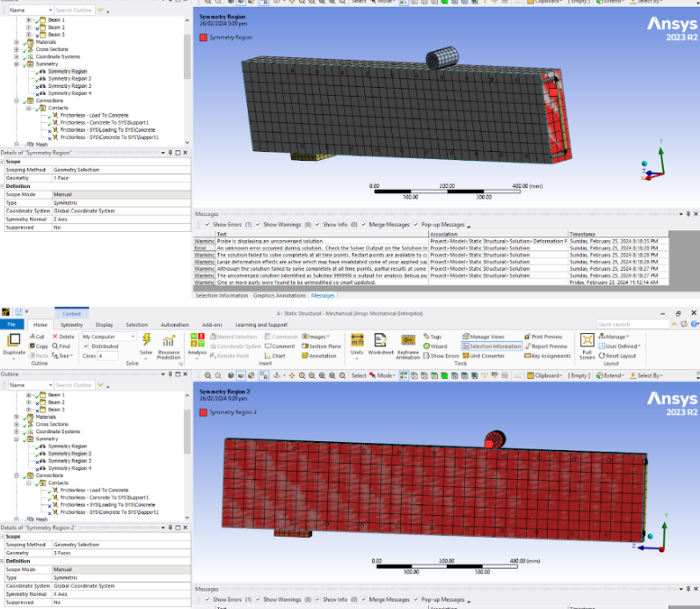Open the Name filter dropdown in bottom Outline
This screenshot has height=609, width=700.
pyautogui.click(x=31, y=385)
